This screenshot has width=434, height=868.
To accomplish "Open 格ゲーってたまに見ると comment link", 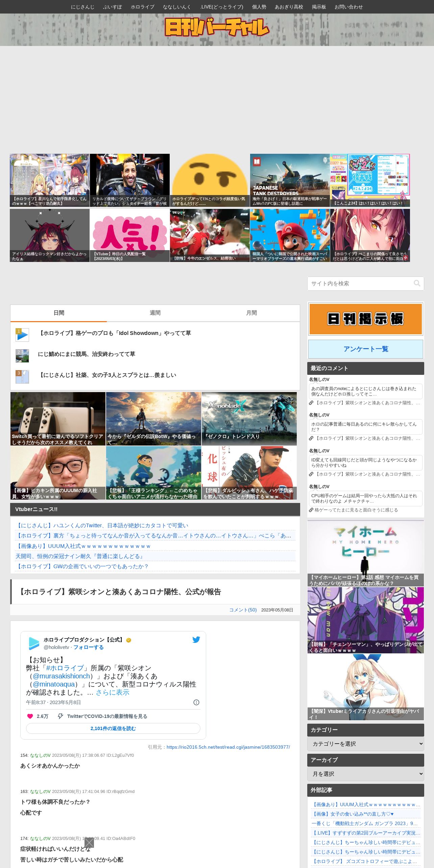I will (x=356, y=510).
